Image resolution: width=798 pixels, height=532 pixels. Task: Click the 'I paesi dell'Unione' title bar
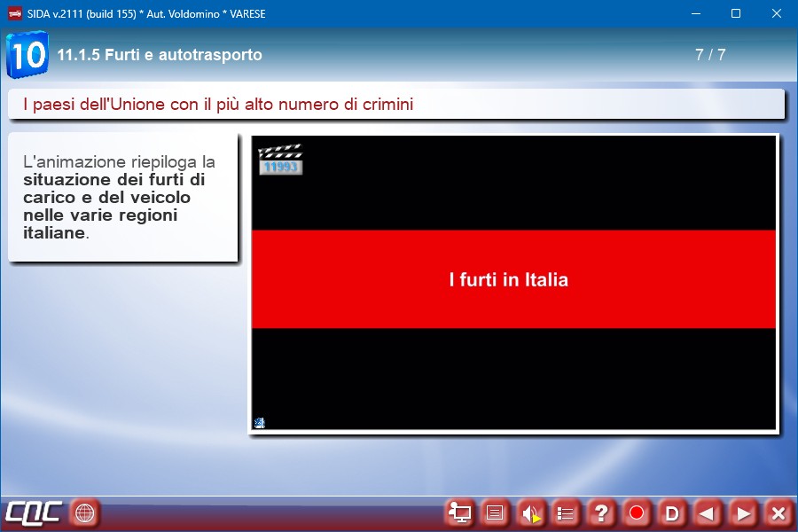pos(396,105)
